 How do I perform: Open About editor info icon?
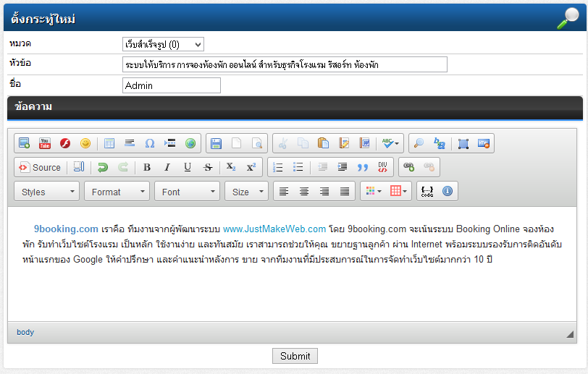pos(448,192)
